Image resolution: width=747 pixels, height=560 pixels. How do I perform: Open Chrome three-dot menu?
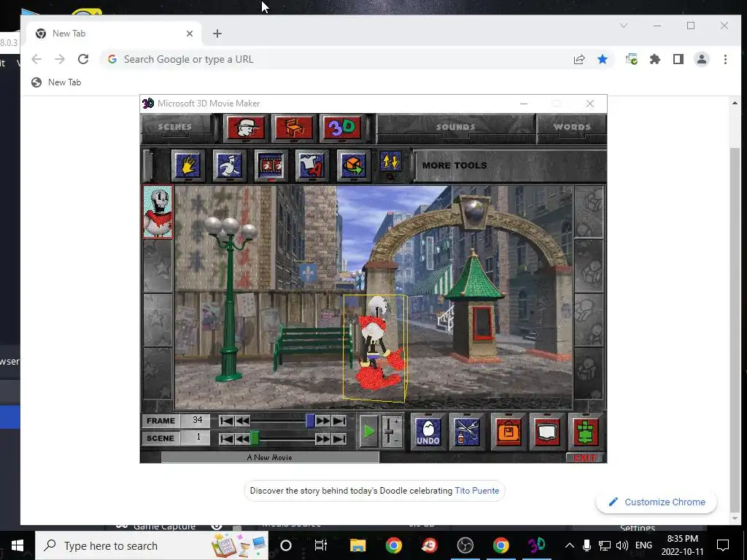click(725, 59)
